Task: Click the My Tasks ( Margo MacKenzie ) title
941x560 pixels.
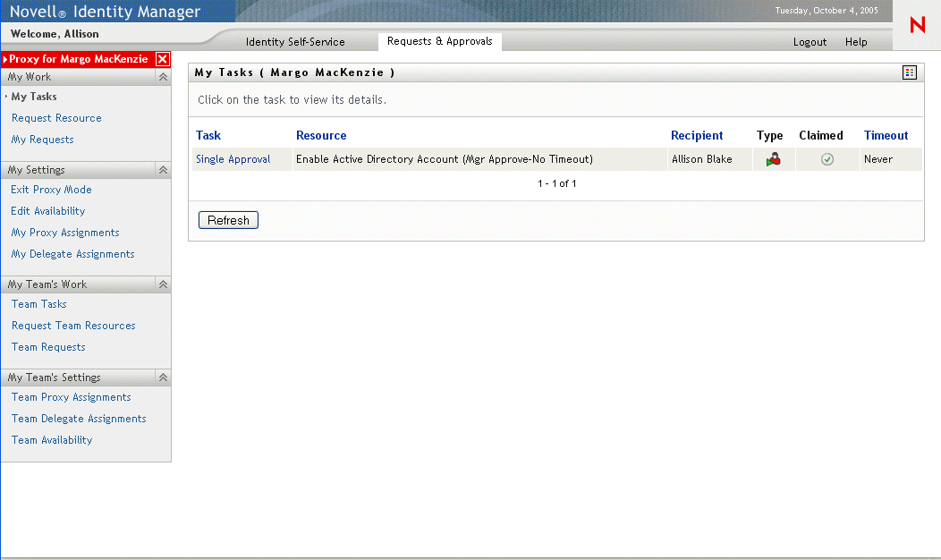Action: 294,72
